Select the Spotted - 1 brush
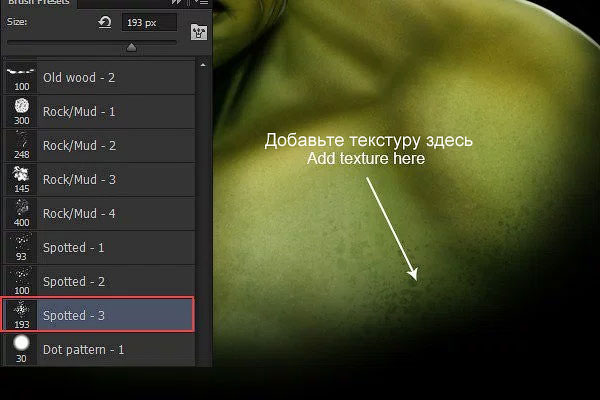 (x=99, y=248)
